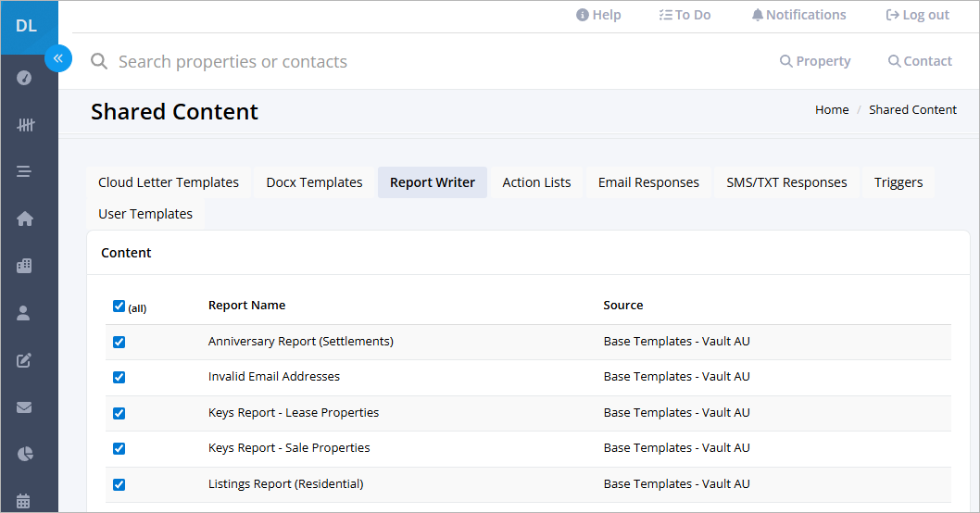Switch to the Docx Templates tab

coord(314,182)
